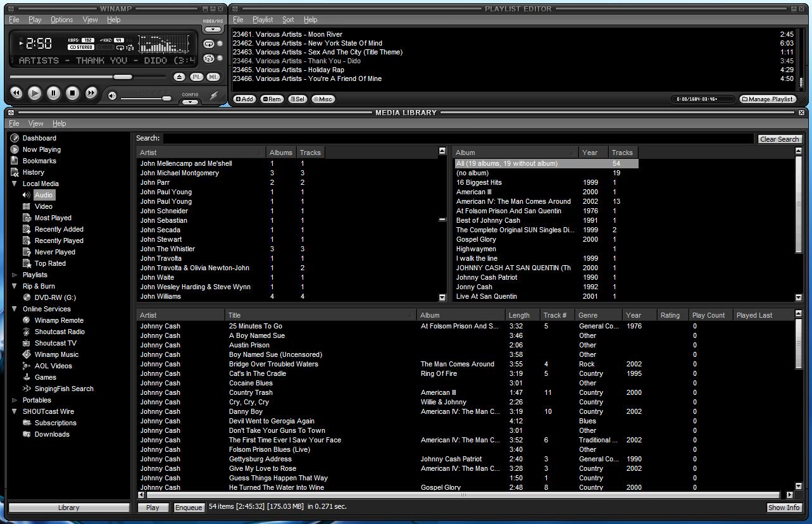Open Winamp main window Options menu
This screenshot has height=524, width=812.
pyautogui.click(x=61, y=20)
